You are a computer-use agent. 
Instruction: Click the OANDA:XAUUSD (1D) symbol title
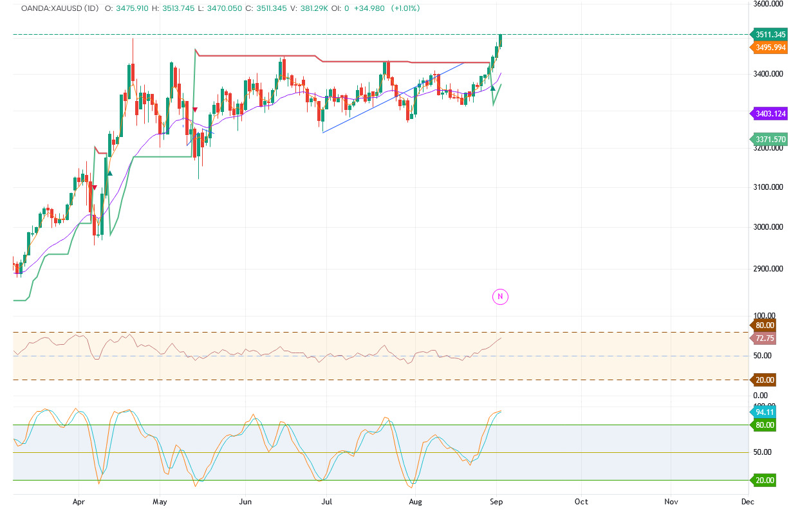(59, 9)
